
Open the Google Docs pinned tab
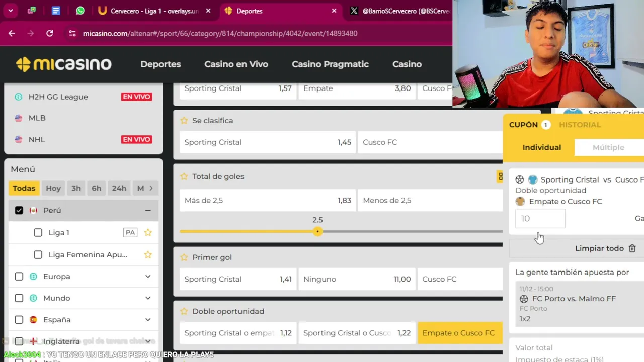pos(56,11)
